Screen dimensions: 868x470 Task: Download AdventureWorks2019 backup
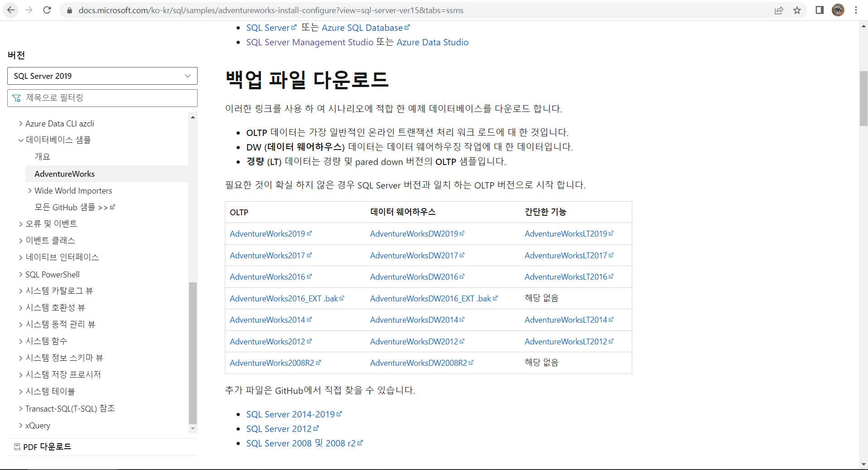(x=271, y=233)
